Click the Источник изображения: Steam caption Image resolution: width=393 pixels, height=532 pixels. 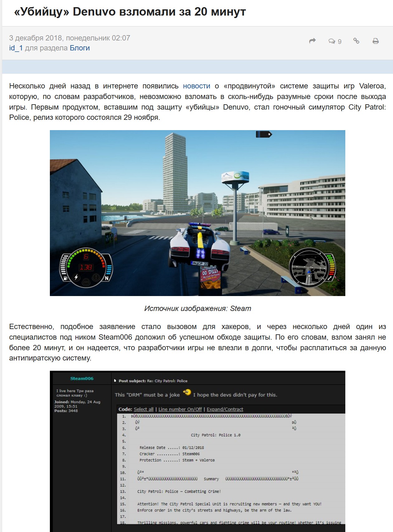point(197,308)
